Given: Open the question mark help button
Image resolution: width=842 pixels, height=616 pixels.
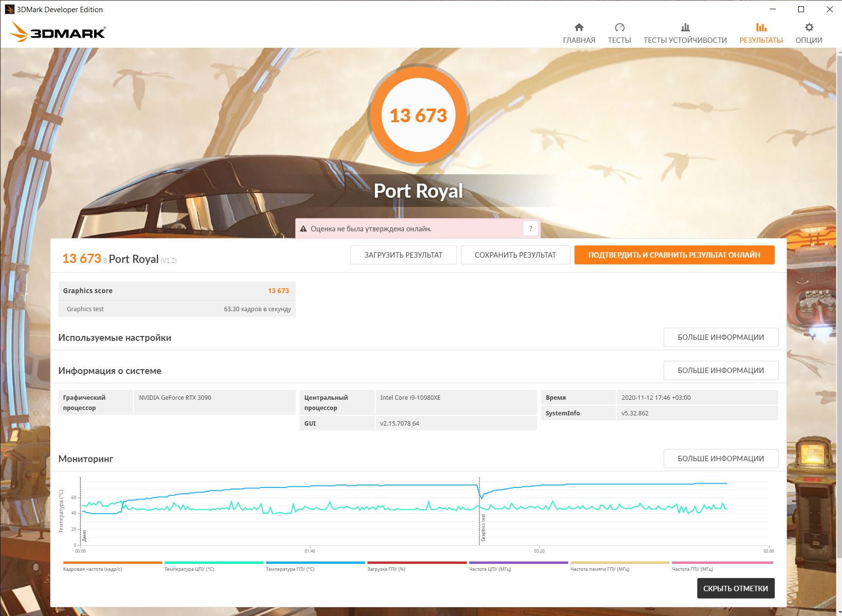Looking at the screenshot, I should [531, 228].
